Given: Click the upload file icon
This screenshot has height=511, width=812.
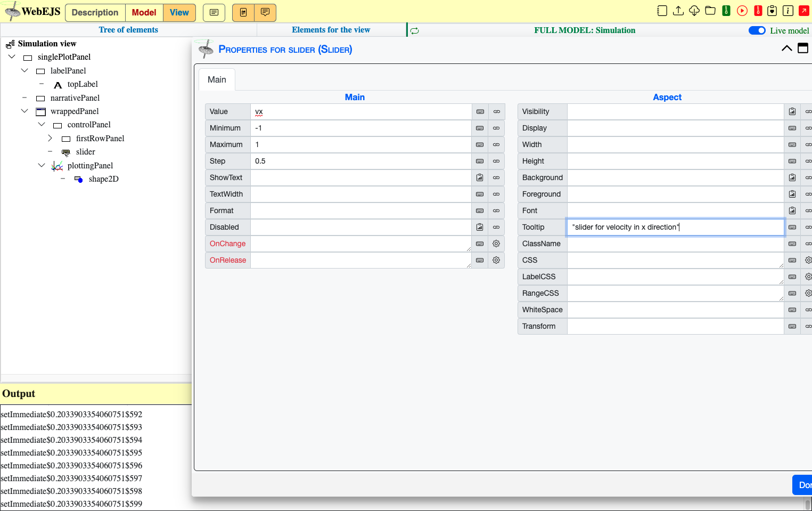Looking at the screenshot, I should 678,11.
